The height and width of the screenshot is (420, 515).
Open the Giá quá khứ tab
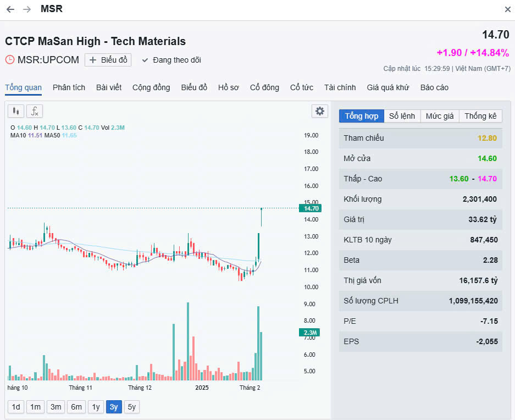point(387,87)
